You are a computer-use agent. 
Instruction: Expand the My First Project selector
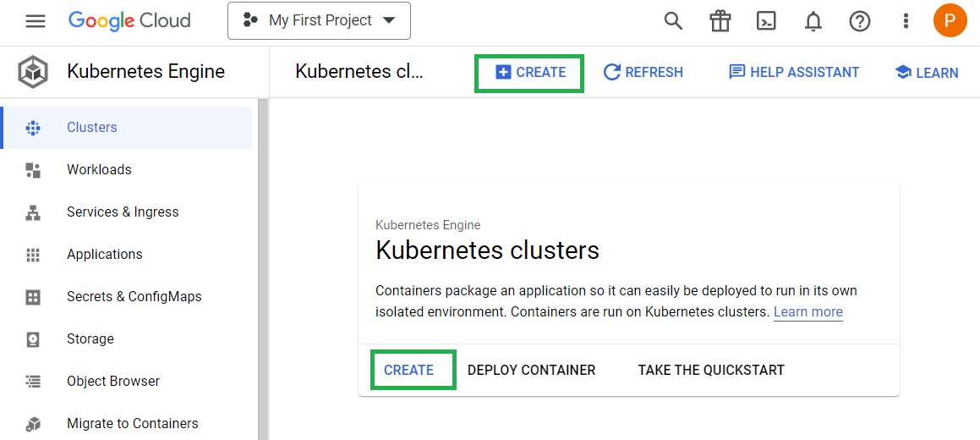(319, 20)
